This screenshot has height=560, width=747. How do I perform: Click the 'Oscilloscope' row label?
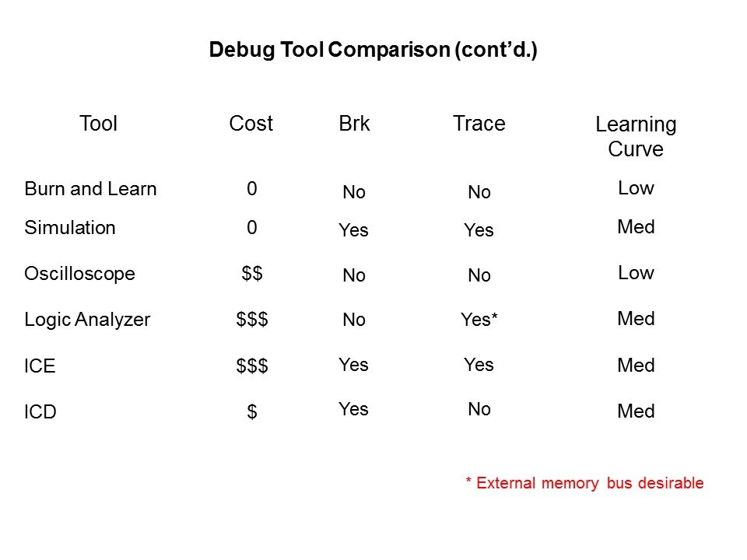[79, 274]
